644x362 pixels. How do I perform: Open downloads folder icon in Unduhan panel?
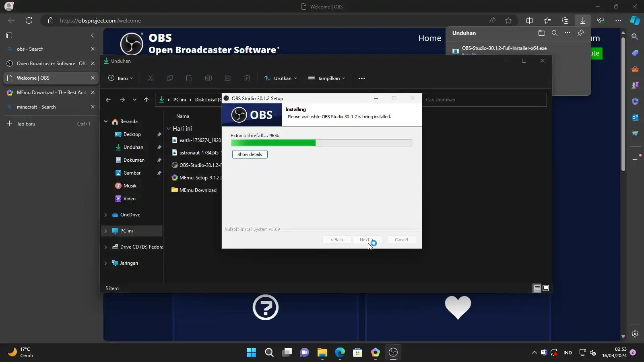point(542,33)
